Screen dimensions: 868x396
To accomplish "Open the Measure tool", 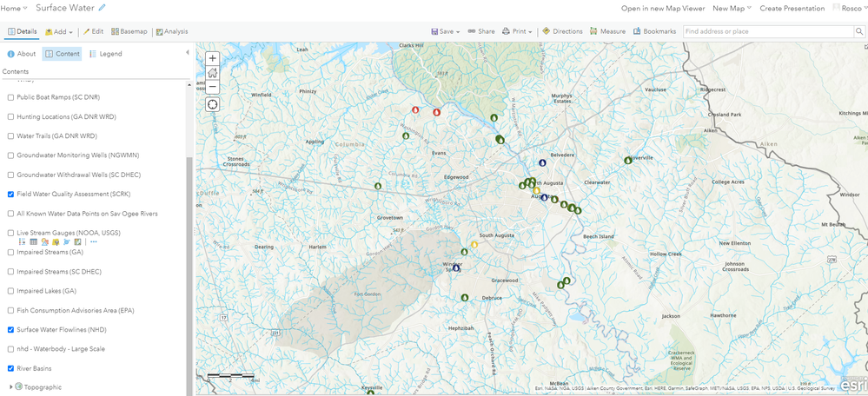I will (607, 31).
